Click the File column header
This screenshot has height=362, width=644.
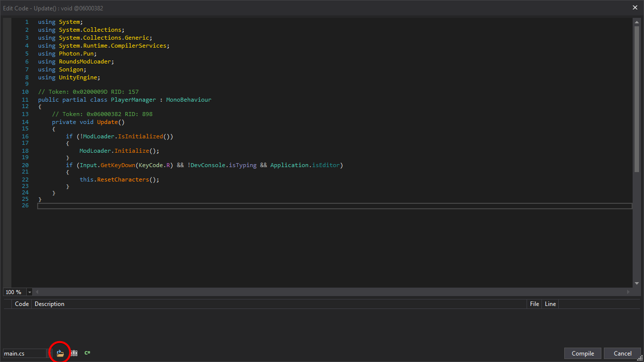[x=534, y=303]
